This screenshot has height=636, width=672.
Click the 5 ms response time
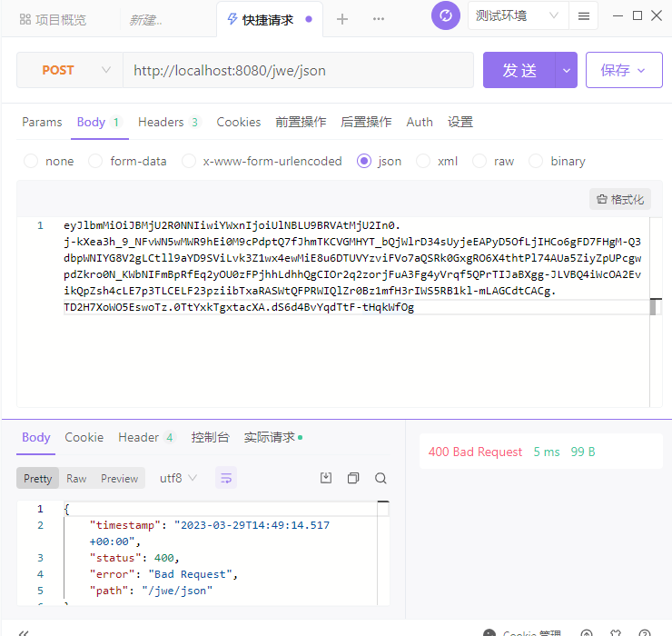pos(547,452)
